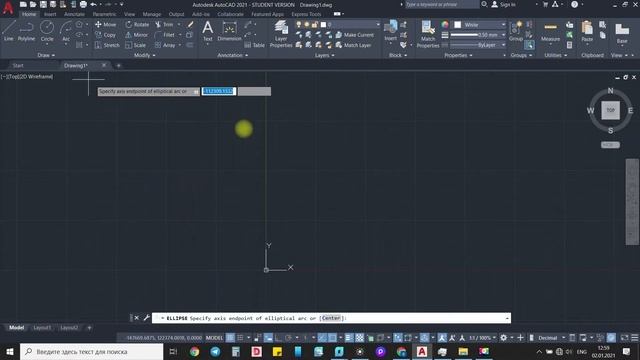Select the Dimension tool
This screenshot has height=360, width=640.
tap(229, 31)
